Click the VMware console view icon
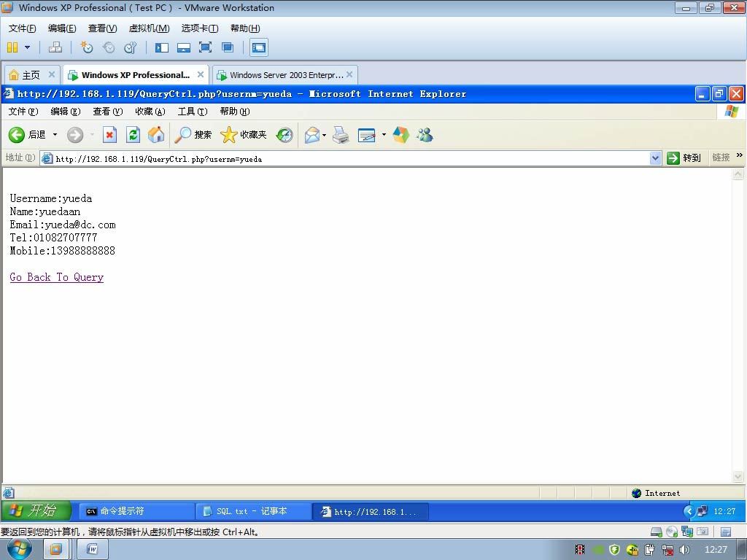This screenshot has width=747, height=560. pos(259,47)
